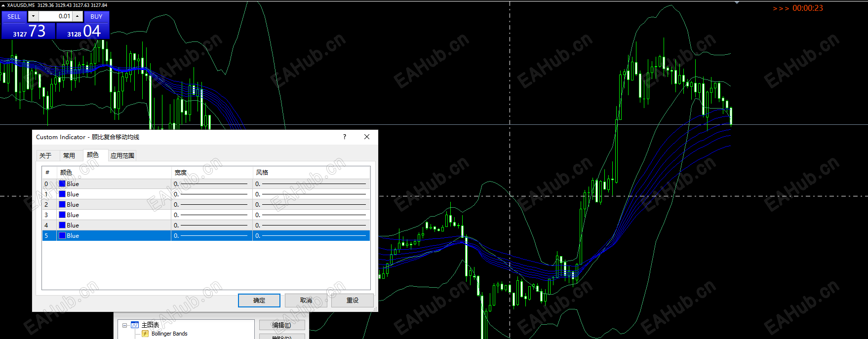Open the 风格 line style selector for row 2
The height and width of the screenshot is (339, 868).
click(311, 204)
